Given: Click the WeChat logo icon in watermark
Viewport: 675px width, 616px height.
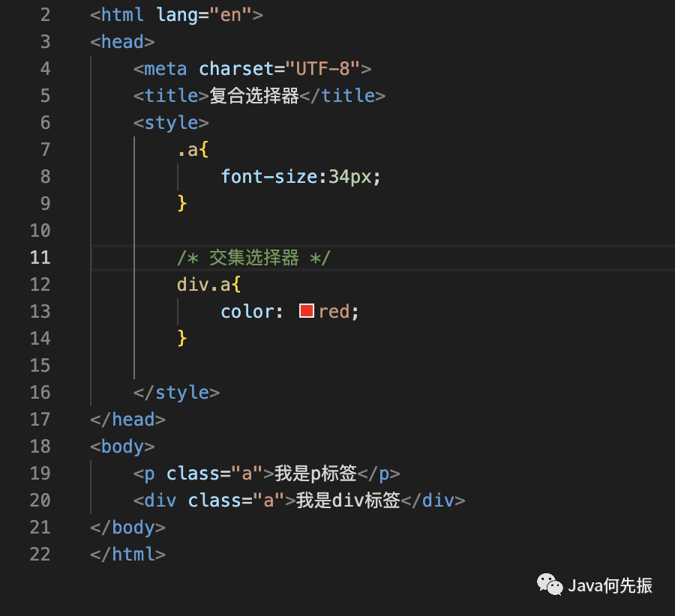Looking at the screenshot, I should coord(550,585).
